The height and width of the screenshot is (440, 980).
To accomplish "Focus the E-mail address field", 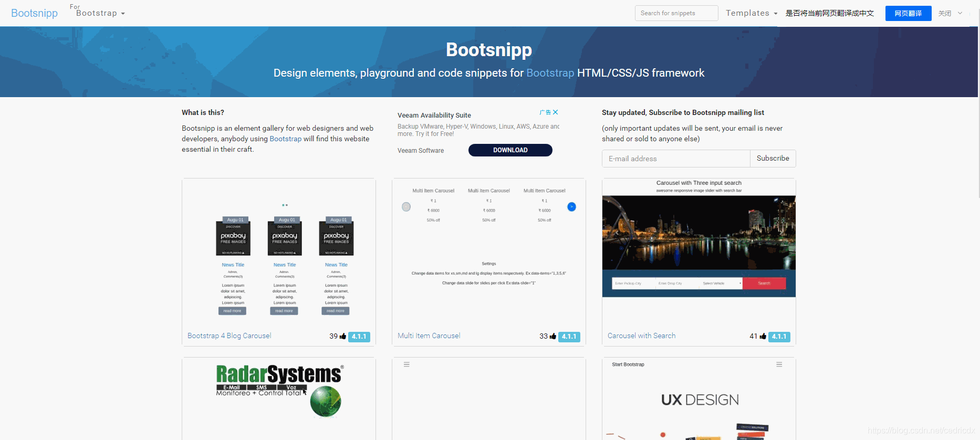I will pyautogui.click(x=676, y=159).
